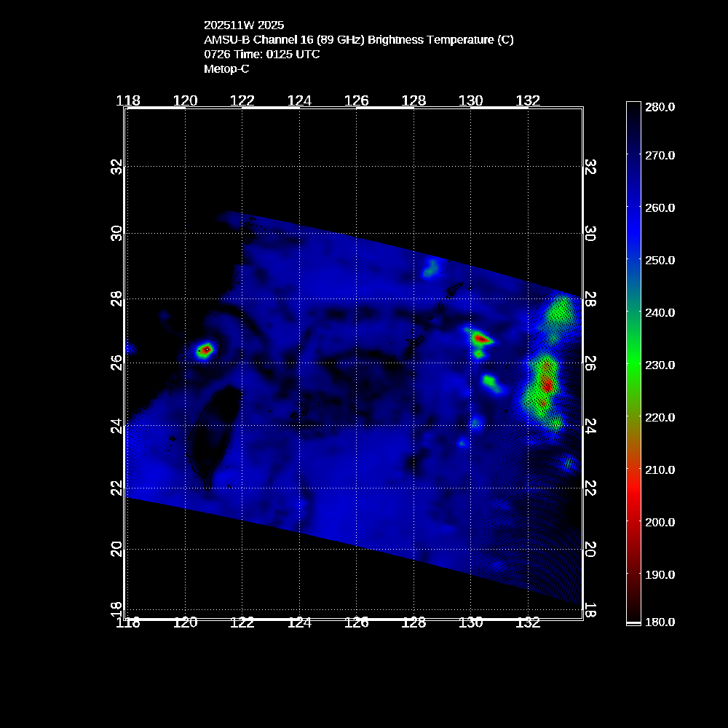Click the "0726 Time: 0125 UTC" text
This screenshot has width=728, height=728.
261,55
